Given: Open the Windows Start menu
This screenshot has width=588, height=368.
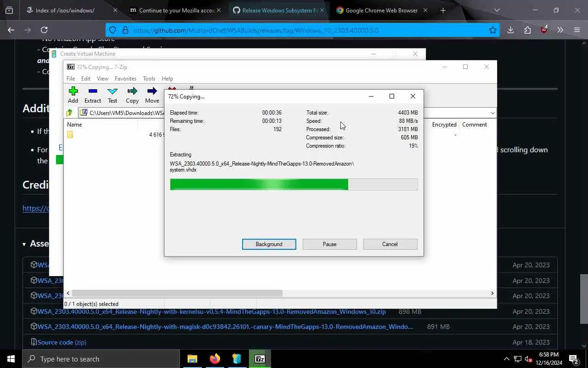Looking at the screenshot, I should pyautogui.click(x=11, y=359).
